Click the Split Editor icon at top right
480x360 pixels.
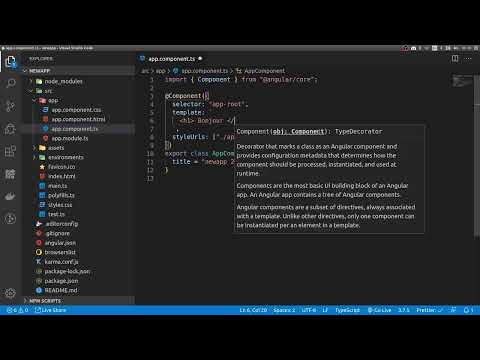[x=455, y=59]
